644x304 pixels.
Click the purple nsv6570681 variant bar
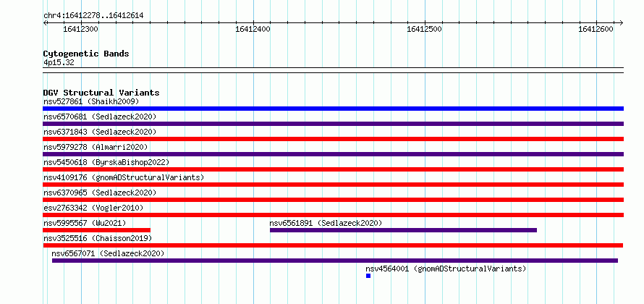pos(333,124)
